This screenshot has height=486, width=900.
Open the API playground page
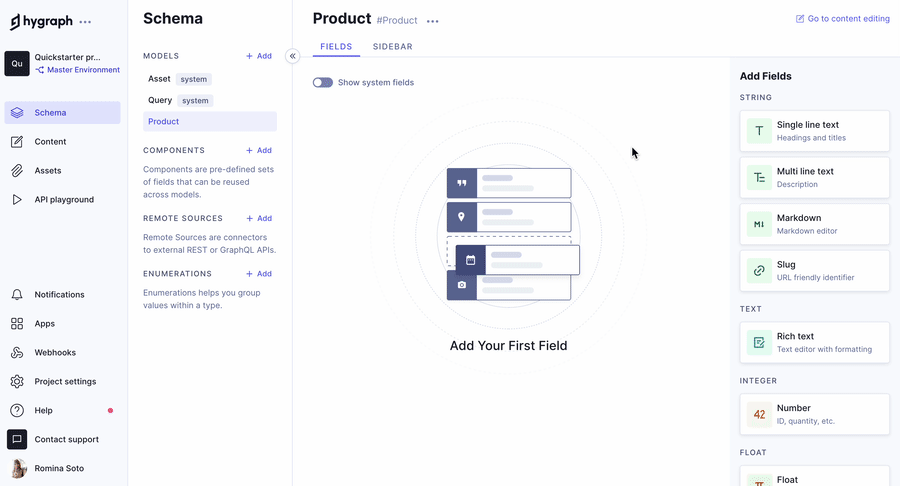pos(64,200)
